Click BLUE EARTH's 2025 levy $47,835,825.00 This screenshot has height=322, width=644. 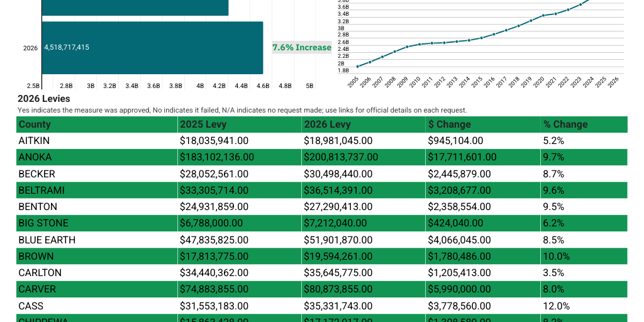point(240,240)
